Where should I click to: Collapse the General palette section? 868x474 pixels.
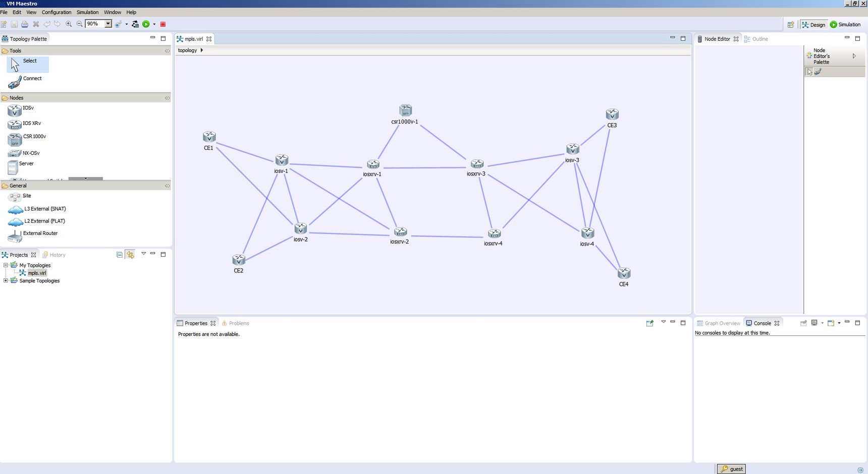coord(167,186)
